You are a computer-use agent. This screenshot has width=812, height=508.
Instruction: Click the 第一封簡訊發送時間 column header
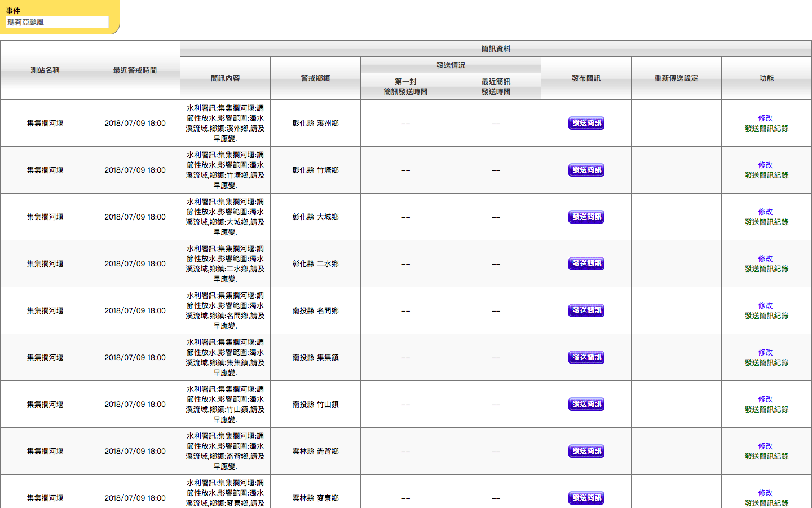pos(405,86)
